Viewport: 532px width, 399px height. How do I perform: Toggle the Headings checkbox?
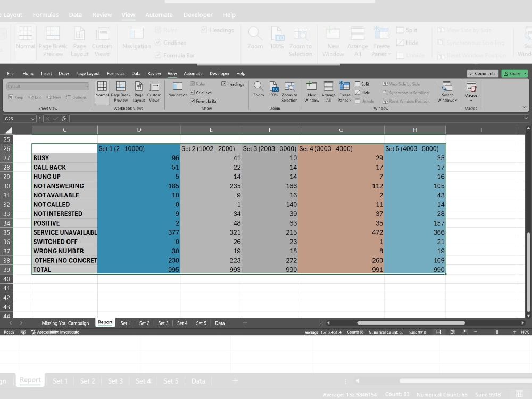click(223, 84)
